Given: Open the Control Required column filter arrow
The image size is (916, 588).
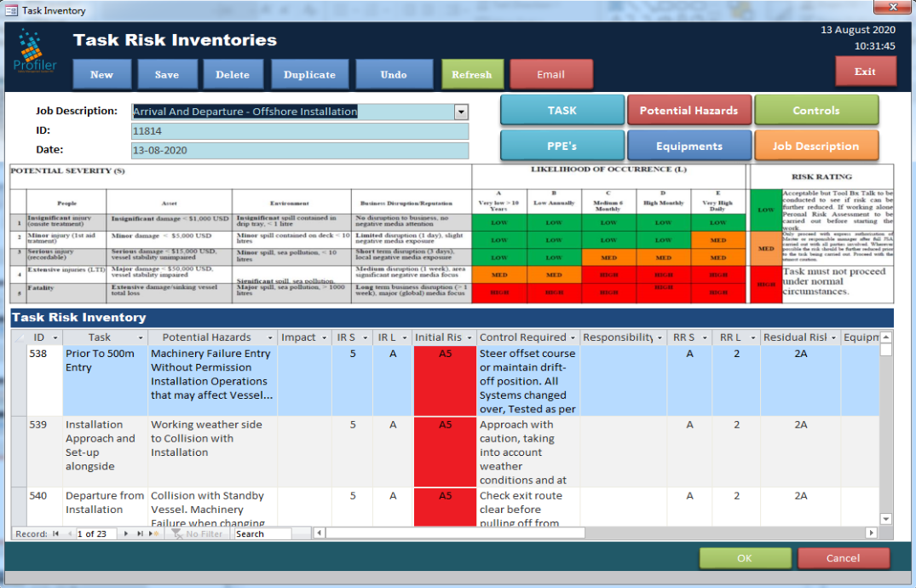Looking at the screenshot, I should tap(573, 338).
